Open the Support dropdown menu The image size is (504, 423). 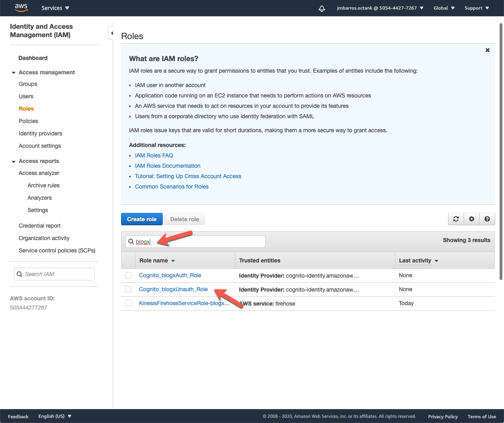click(x=476, y=8)
